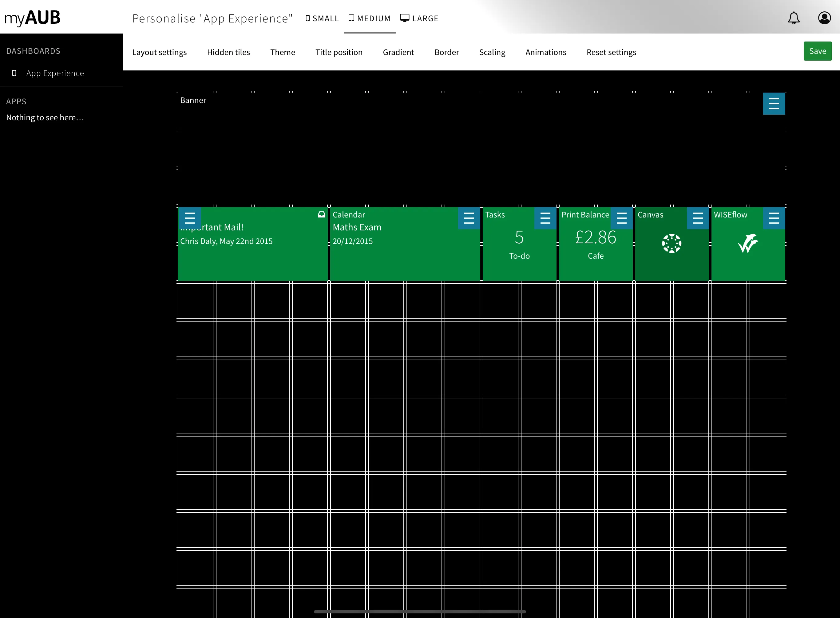Click the Canvas tile icon
Image resolution: width=840 pixels, height=618 pixels.
pos(672,242)
